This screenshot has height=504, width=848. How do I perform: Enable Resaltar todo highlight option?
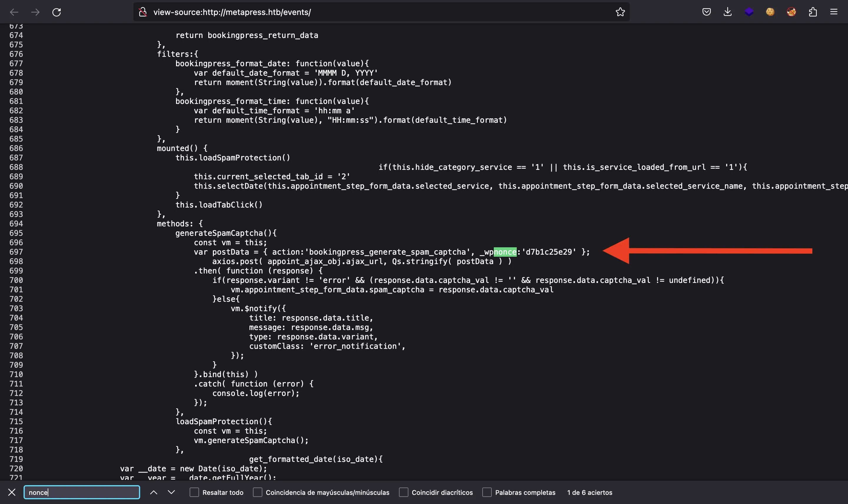pos(194,492)
